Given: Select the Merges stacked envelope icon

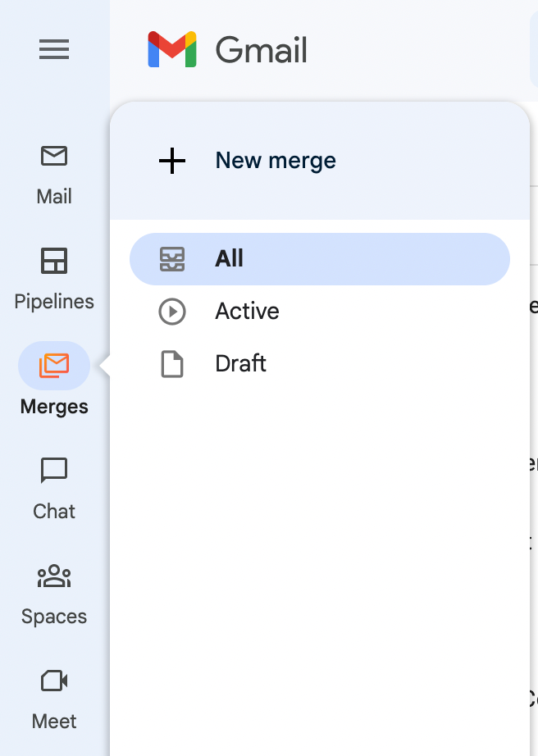Looking at the screenshot, I should (x=54, y=366).
